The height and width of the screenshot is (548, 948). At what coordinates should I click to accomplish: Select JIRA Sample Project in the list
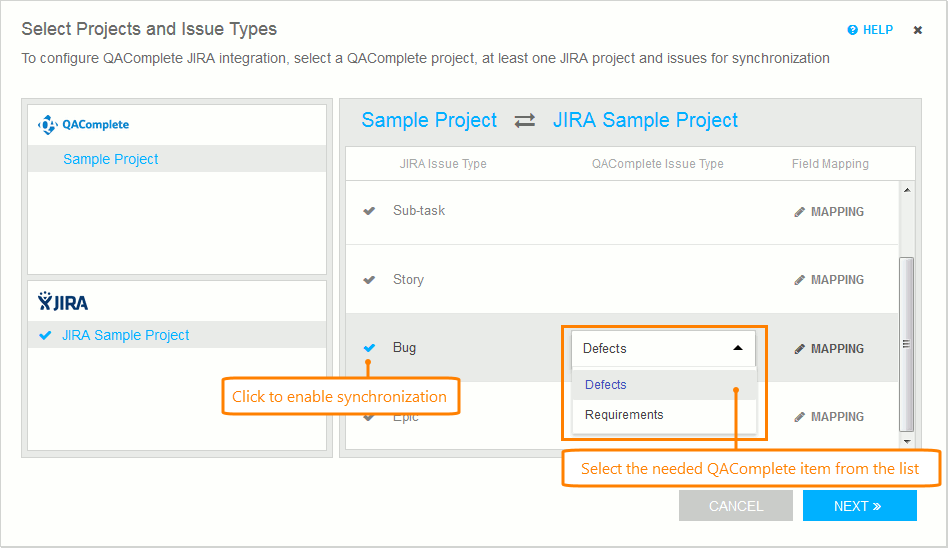125,335
